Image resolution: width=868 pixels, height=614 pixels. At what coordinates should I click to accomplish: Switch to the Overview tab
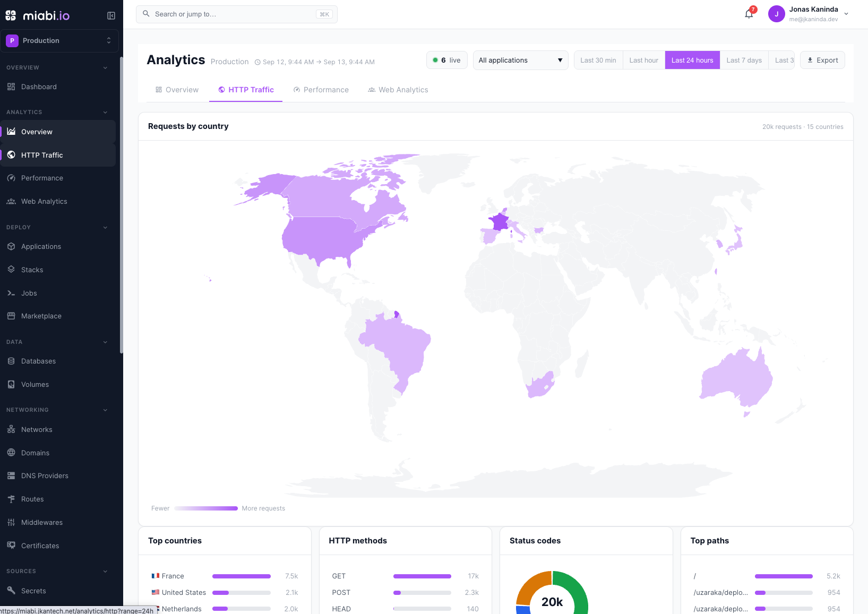[177, 90]
